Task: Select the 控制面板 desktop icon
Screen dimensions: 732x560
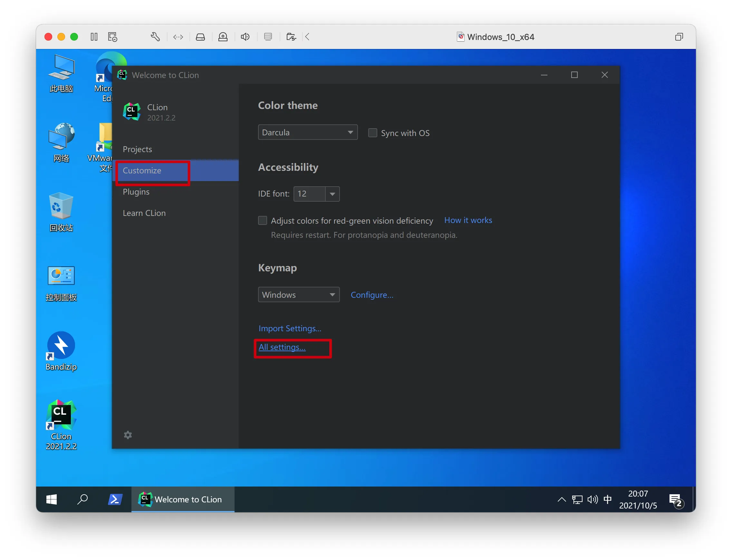Action: point(61,284)
